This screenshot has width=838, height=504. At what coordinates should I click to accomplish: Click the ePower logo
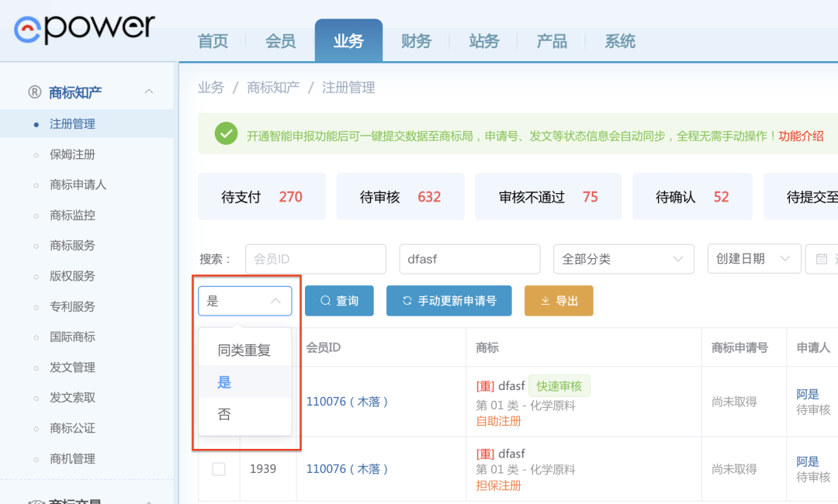pyautogui.click(x=85, y=28)
